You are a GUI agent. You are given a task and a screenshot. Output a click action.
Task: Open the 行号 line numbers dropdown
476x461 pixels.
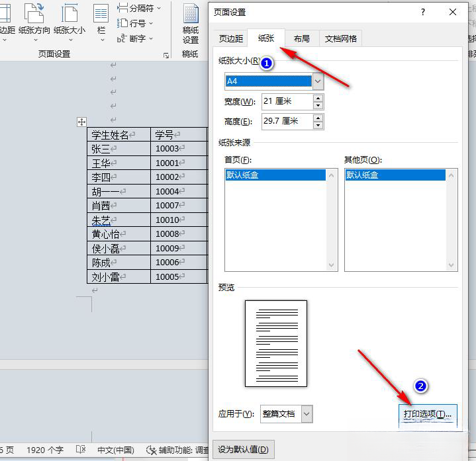(x=136, y=23)
